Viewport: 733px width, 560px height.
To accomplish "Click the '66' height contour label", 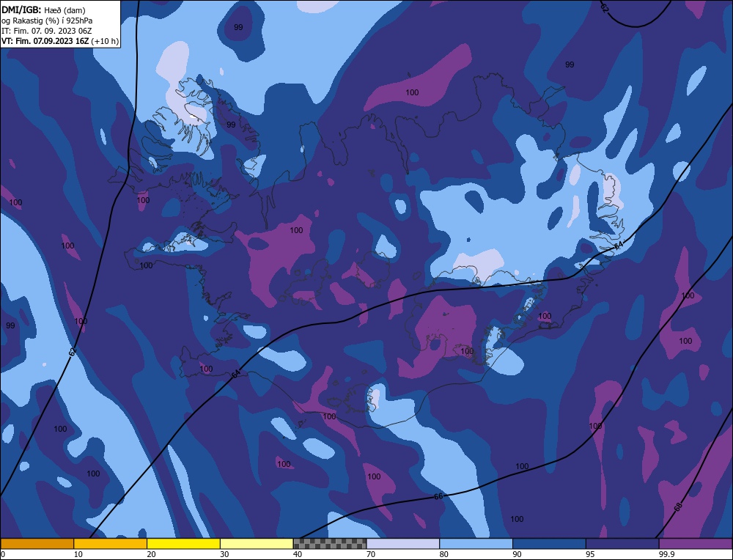I will (x=438, y=496).
